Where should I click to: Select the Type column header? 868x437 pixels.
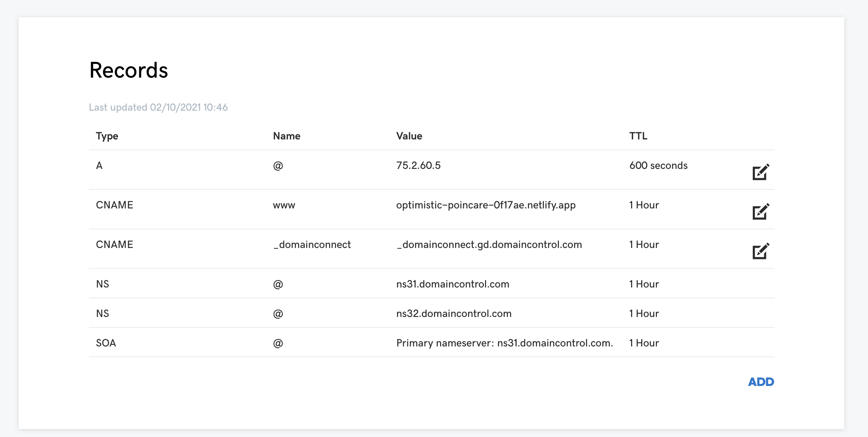coord(107,136)
